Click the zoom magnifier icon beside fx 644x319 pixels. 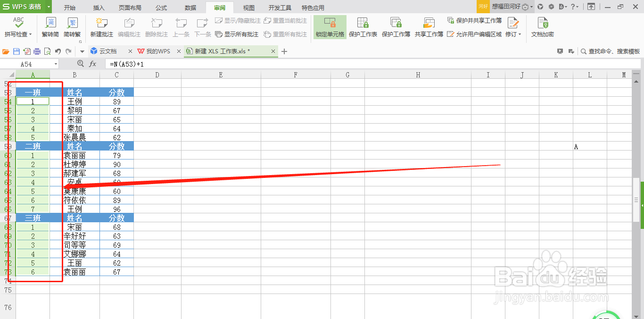point(81,64)
